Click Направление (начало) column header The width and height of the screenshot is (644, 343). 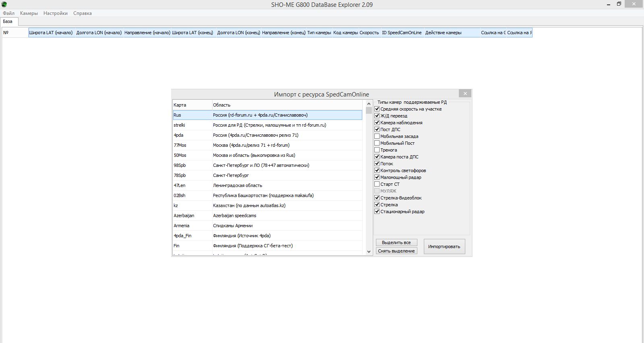coord(147,33)
